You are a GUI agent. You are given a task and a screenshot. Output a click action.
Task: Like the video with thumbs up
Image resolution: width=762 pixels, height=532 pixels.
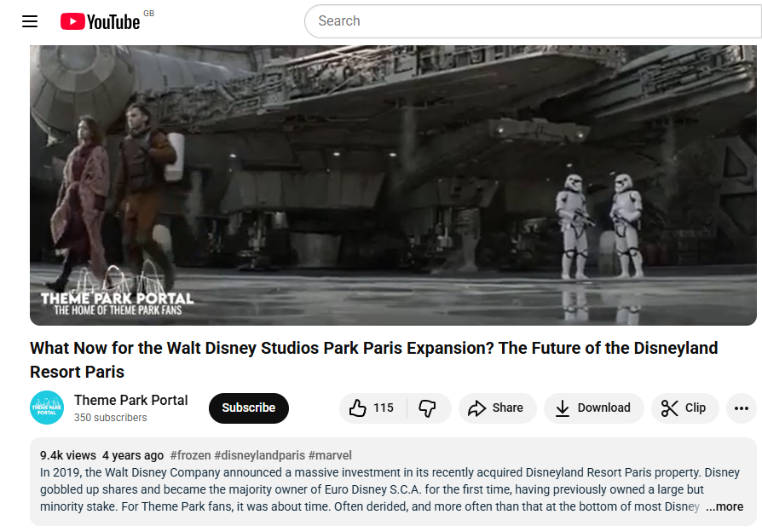(x=373, y=408)
